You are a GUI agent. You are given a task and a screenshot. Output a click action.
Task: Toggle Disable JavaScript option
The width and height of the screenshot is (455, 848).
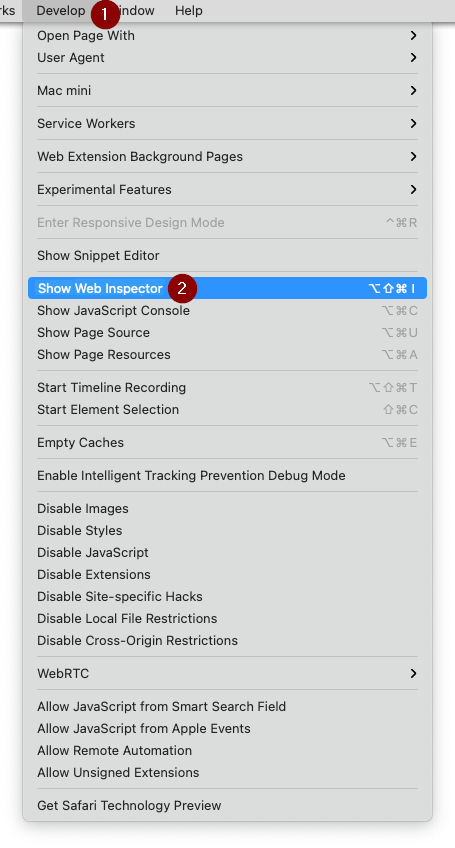pyautogui.click(x=227, y=553)
